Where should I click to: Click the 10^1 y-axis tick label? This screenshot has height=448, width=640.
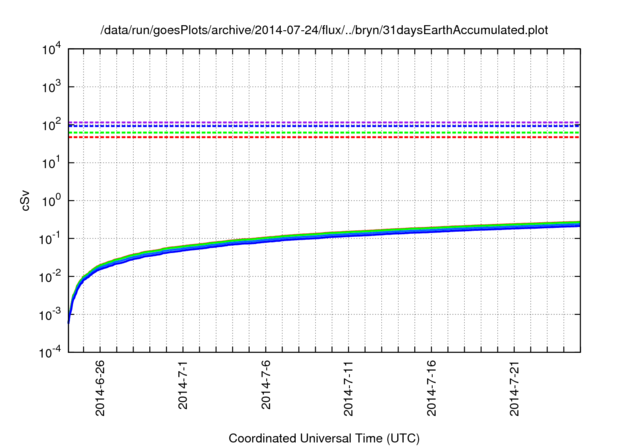click(52, 163)
